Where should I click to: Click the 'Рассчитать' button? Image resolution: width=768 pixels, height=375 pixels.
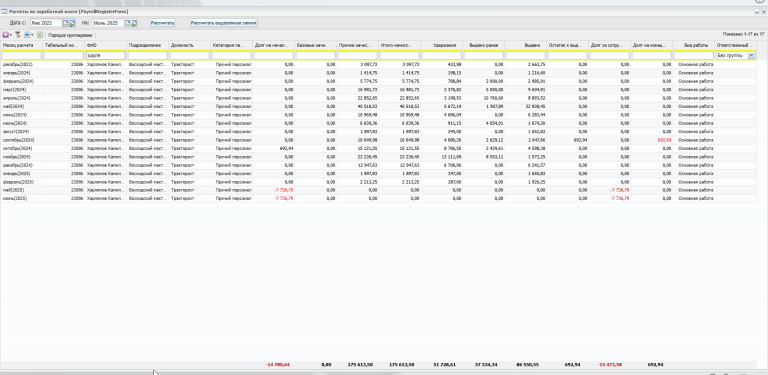(x=163, y=23)
